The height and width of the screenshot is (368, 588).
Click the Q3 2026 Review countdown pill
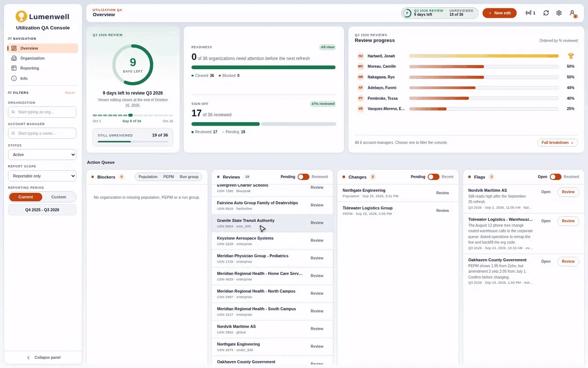(x=440, y=13)
